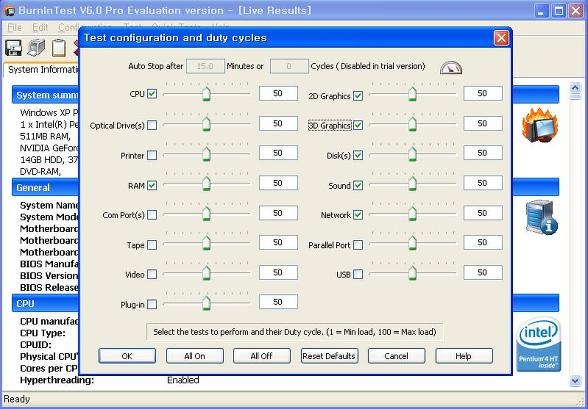Click the Ready status bar text

pos(16,399)
